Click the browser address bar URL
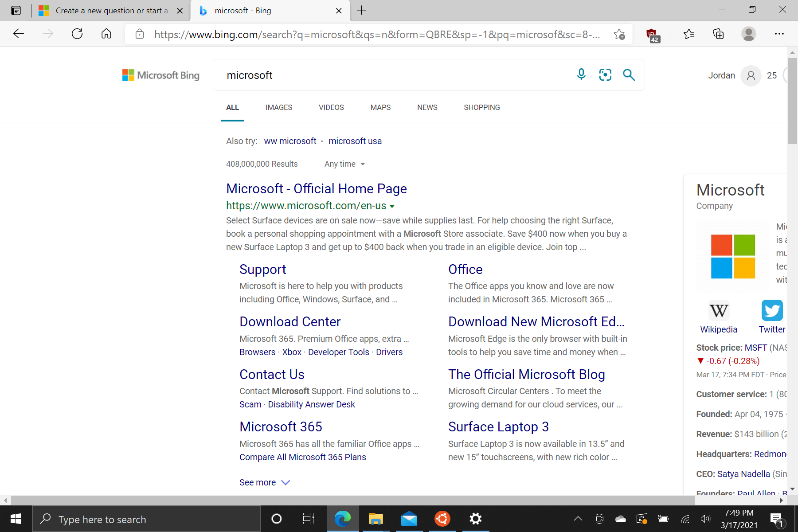Image resolution: width=798 pixels, height=532 pixels. [x=377, y=34]
